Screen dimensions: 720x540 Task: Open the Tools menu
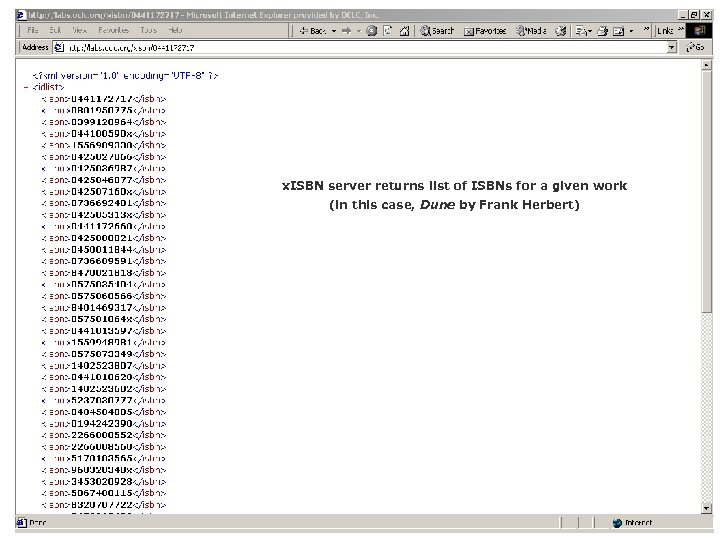pyautogui.click(x=148, y=30)
